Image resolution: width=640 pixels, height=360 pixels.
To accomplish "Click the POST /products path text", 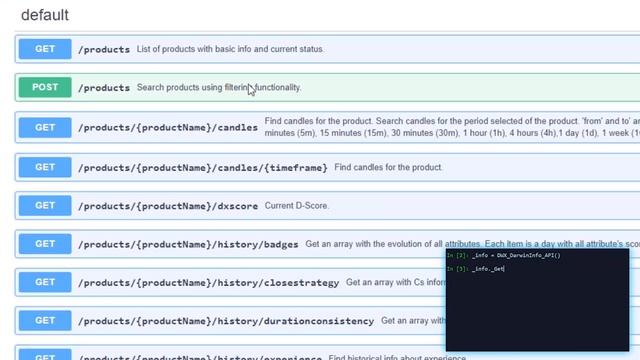I will point(104,88).
